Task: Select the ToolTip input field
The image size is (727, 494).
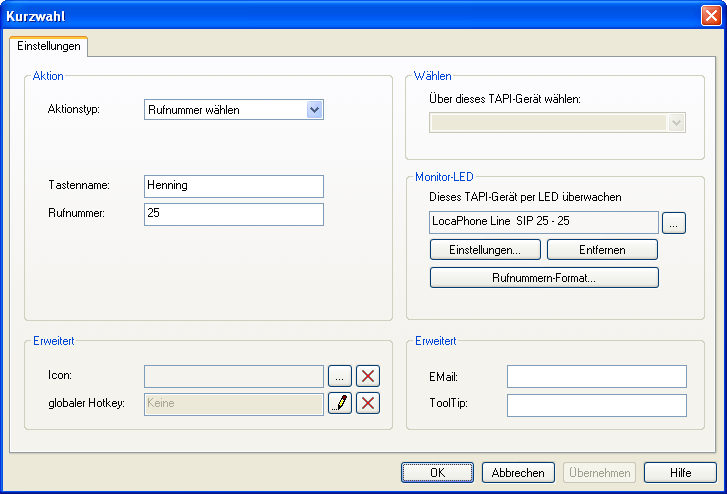Action: click(596, 405)
